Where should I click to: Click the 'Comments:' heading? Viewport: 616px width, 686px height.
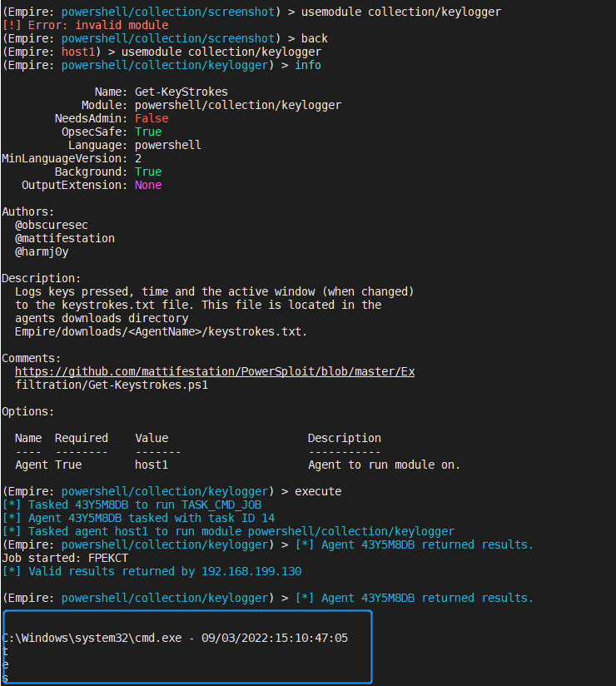[x=32, y=358]
